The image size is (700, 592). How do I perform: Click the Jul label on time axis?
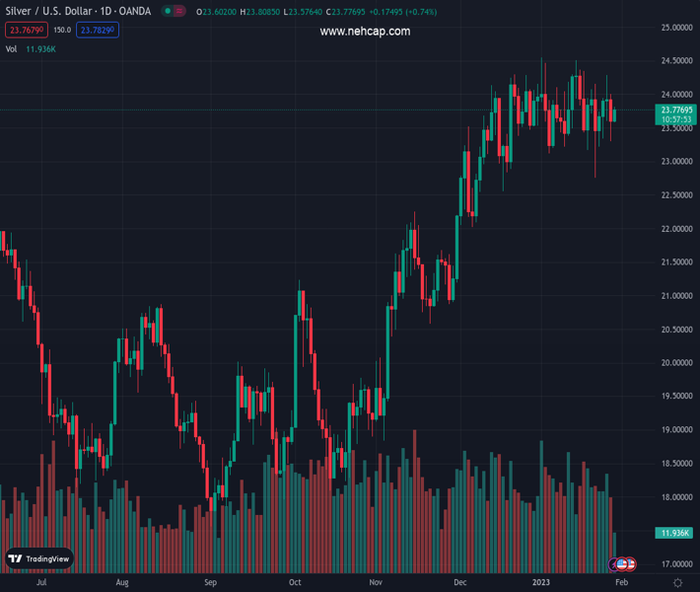point(41,583)
